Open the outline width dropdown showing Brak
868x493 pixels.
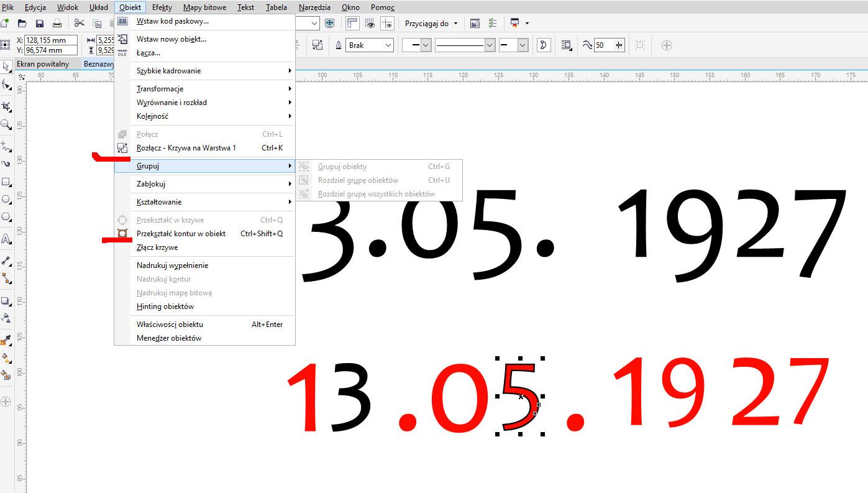[x=370, y=45]
